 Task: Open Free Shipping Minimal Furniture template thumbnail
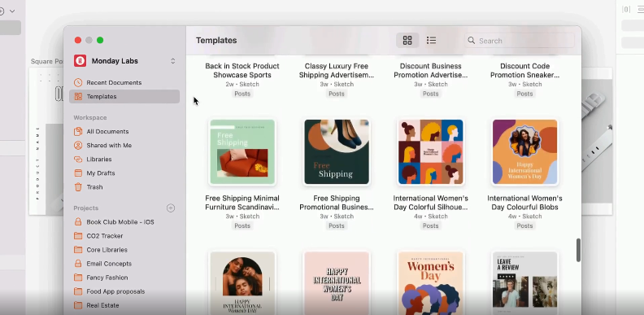click(x=242, y=151)
